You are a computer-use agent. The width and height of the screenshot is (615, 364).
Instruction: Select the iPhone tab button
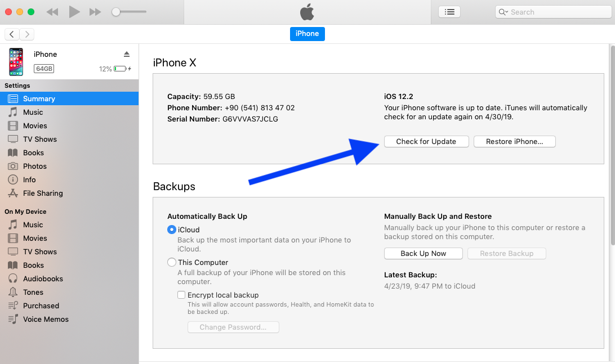coord(307,34)
